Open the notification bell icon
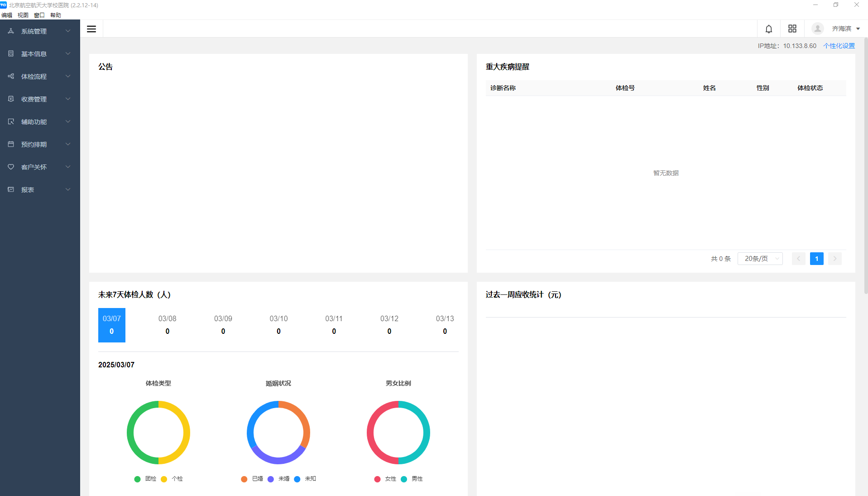 coord(768,29)
